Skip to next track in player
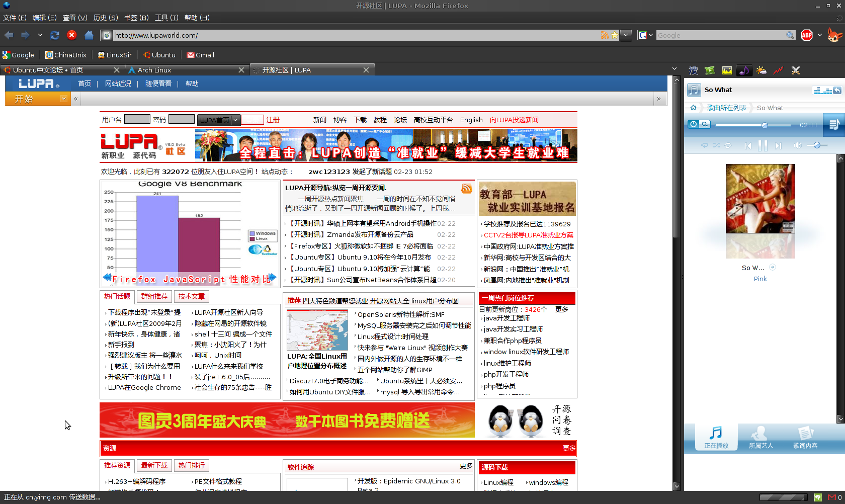Image resolution: width=845 pixels, height=504 pixels. [778, 146]
